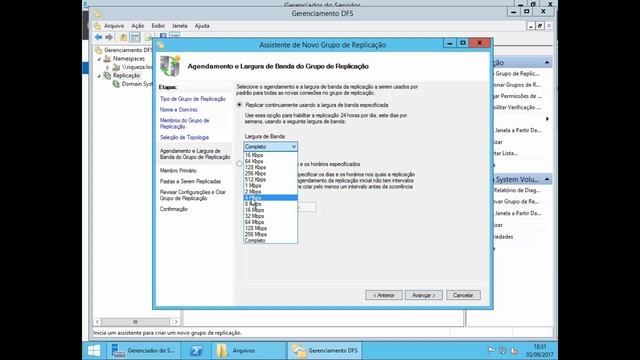Click the DFS window title bar icon
640x360 pixels.
[97, 13]
